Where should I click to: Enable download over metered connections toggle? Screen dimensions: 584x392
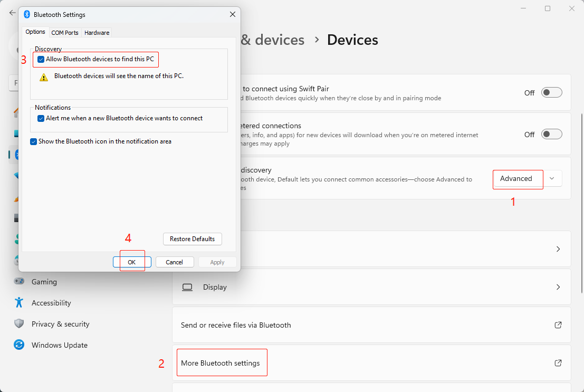tap(551, 134)
